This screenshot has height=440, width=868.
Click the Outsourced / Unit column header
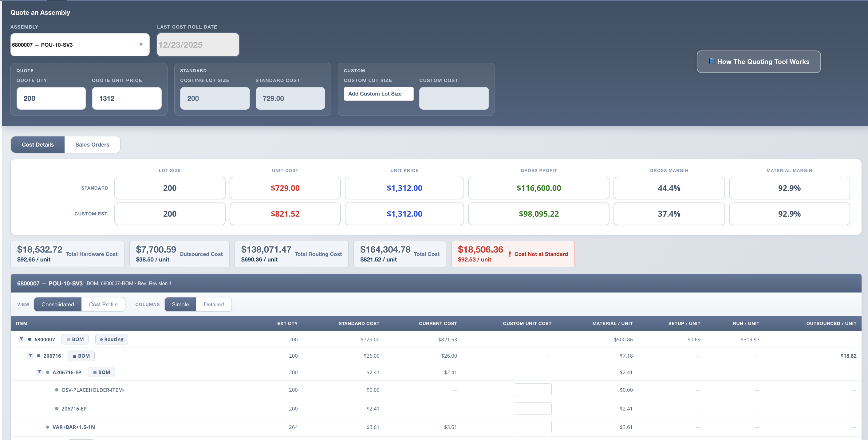[x=831, y=324]
